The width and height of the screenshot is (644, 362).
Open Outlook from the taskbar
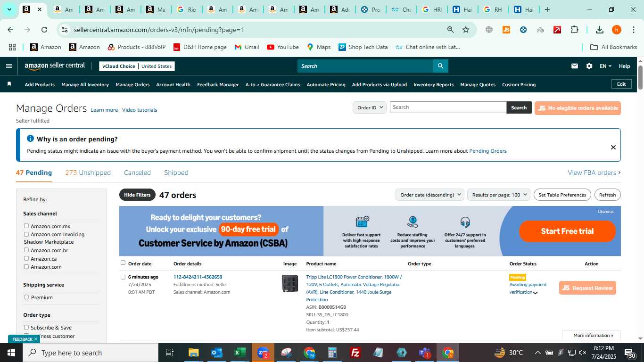coord(217,353)
